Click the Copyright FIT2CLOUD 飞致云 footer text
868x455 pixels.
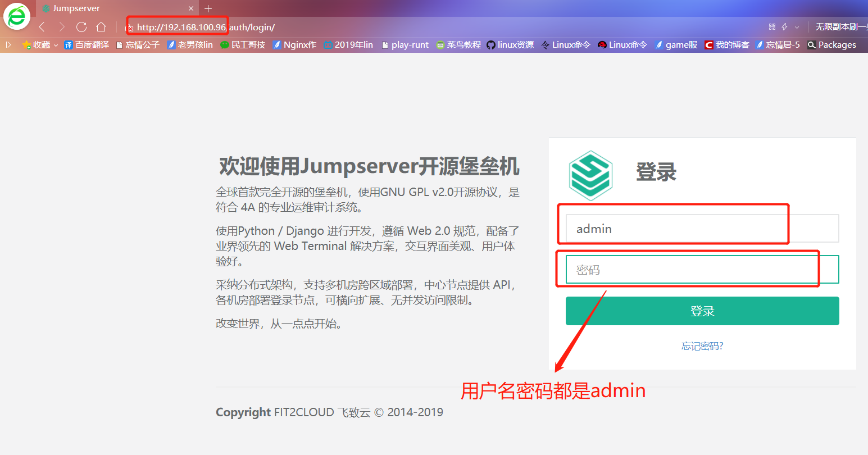pos(329,412)
